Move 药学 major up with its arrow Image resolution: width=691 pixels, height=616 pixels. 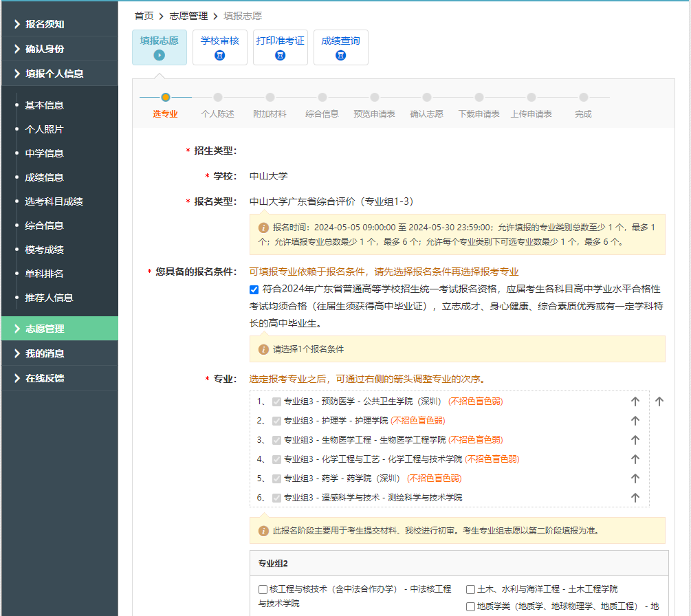(x=635, y=478)
